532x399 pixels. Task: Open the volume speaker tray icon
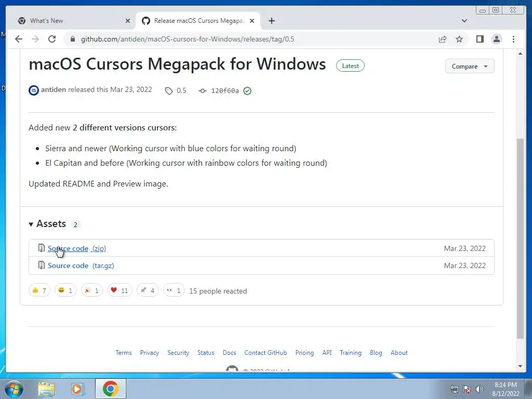click(x=480, y=389)
